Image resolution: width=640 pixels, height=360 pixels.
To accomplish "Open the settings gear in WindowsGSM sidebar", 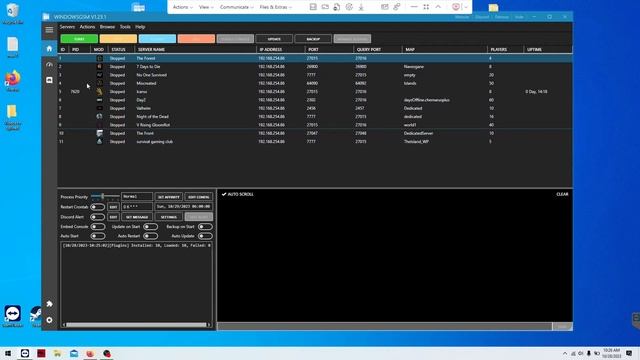I will point(49,320).
